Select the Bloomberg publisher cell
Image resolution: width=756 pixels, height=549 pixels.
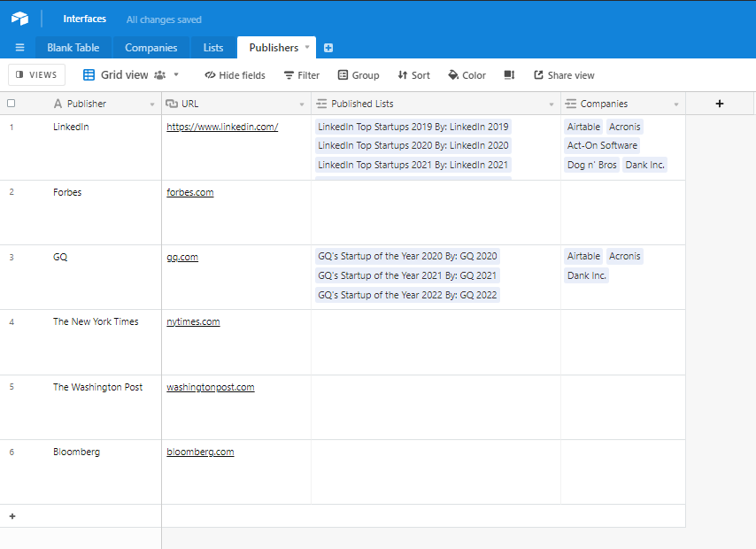tap(81, 472)
